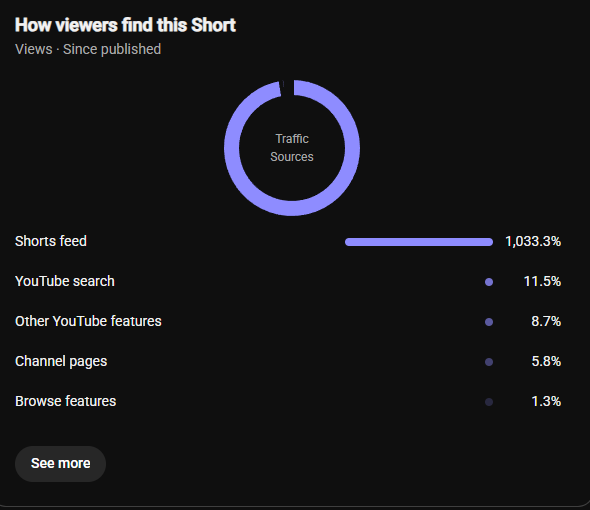
Task: Select the Other YouTube features label
Action: [x=88, y=321]
